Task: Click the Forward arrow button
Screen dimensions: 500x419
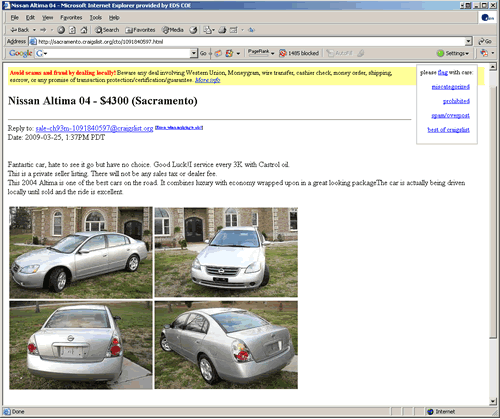Action: pyautogui.click(x=43, y=30)
